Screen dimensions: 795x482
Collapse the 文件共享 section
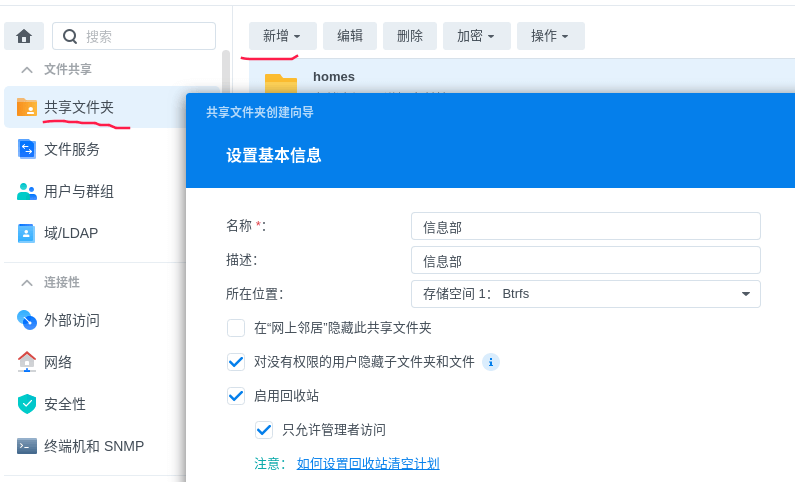coord(27,70)
